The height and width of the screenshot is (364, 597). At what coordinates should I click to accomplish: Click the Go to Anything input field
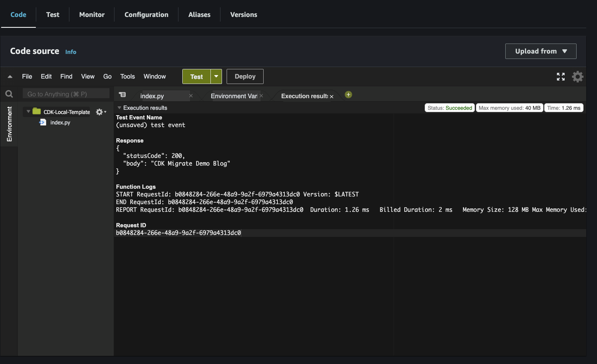pyautogui.click(x=66, y=93)
